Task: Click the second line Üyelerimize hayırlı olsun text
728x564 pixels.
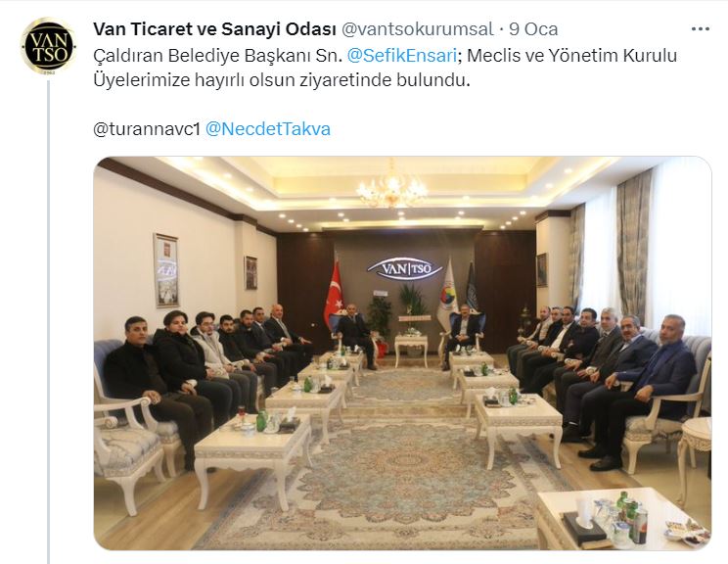Action: click(282, 80)
